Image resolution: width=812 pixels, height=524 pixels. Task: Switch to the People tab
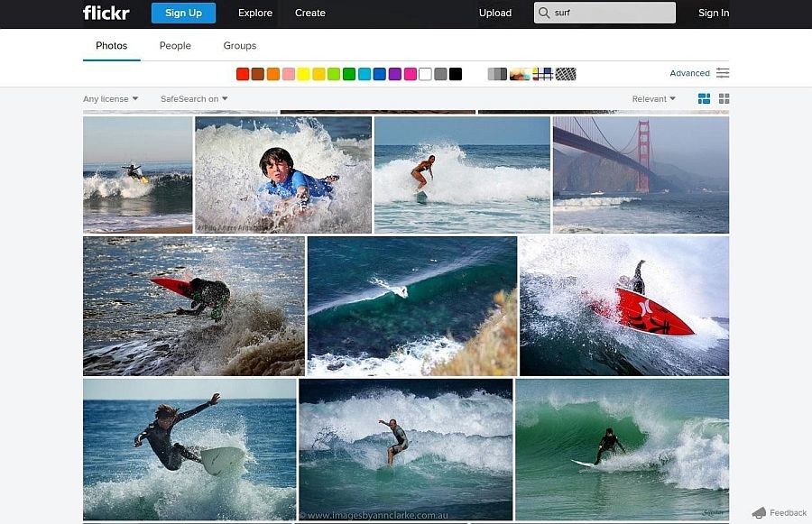pyautogui.click(x=175, y=46)
